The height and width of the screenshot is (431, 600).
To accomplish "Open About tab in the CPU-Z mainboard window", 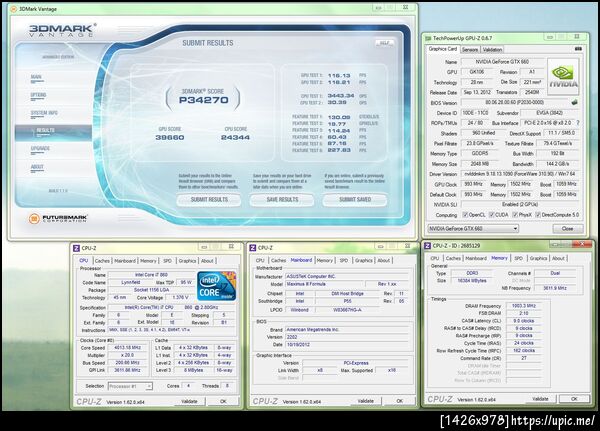I will click(x=383, y=260).
